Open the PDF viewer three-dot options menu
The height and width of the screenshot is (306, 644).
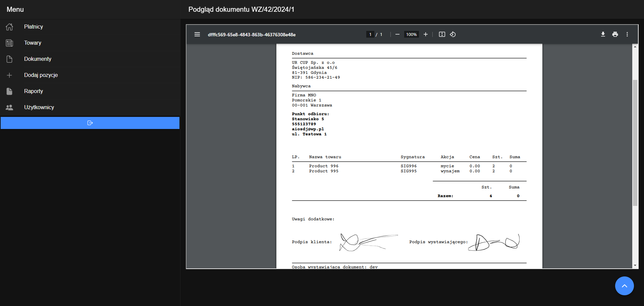coord(627,34)
